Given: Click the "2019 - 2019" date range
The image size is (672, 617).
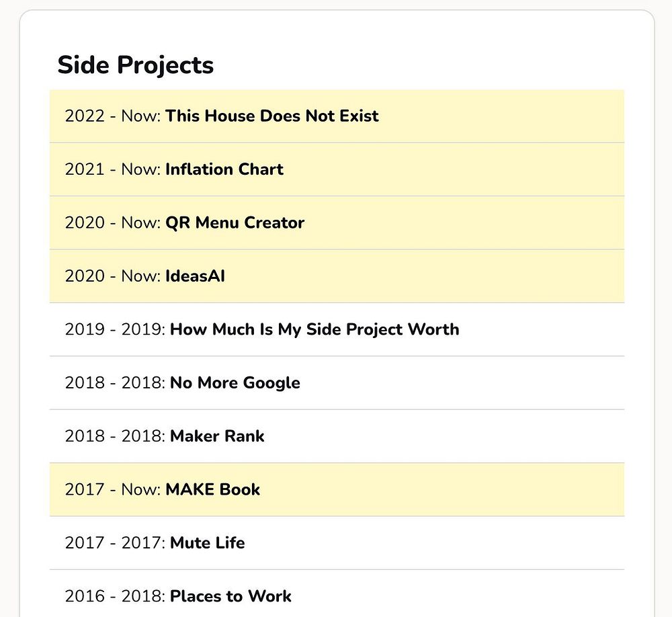Looking at the screenshot, I should [x=115, y=329].
